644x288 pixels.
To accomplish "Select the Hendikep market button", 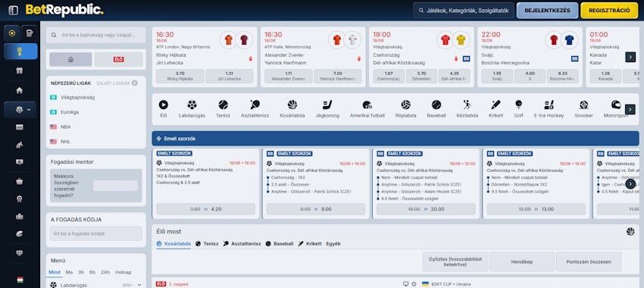I will click(x=521, y=261).
